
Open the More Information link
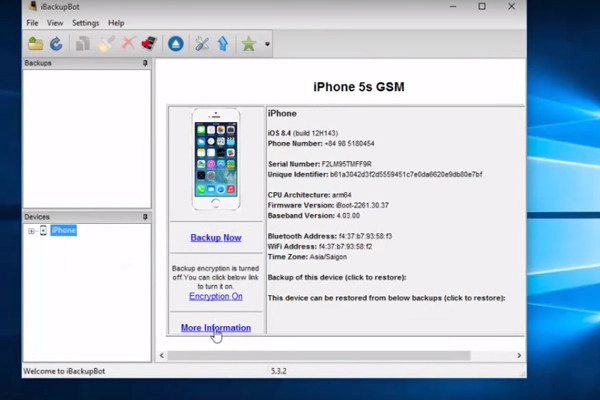pos(216,328)
